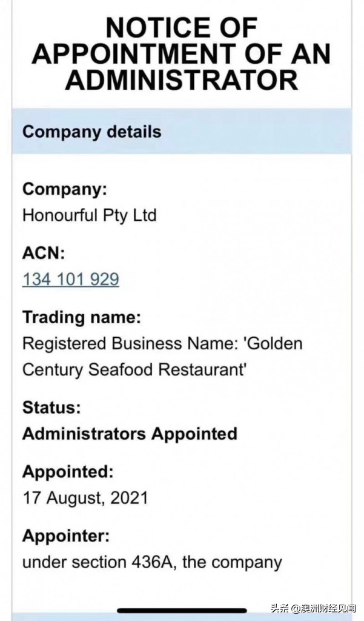Image resolution: width=364 pixels, height=621 pixels.
Task: Click the "APPOINTMENT OF AN" heading line
Action: 182,54
